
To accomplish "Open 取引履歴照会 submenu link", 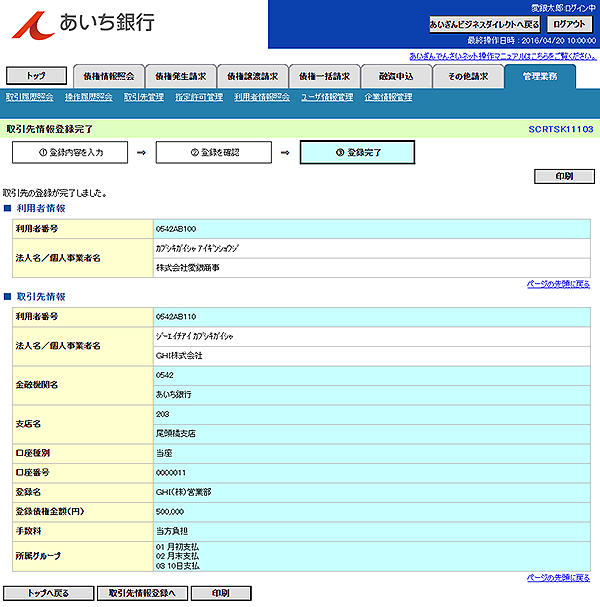I will pyautogui.click(x=29, y=97).
